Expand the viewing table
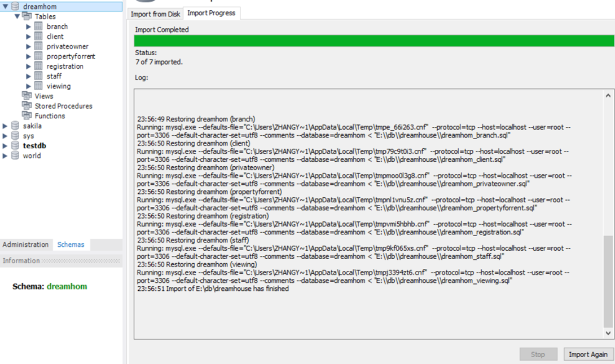The image size is (615, 364). pos(28,86)
